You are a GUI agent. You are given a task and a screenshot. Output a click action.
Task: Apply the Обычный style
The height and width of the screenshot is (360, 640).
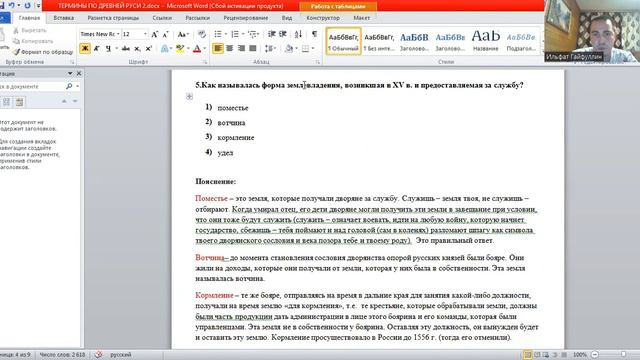[x=344, y=41]
